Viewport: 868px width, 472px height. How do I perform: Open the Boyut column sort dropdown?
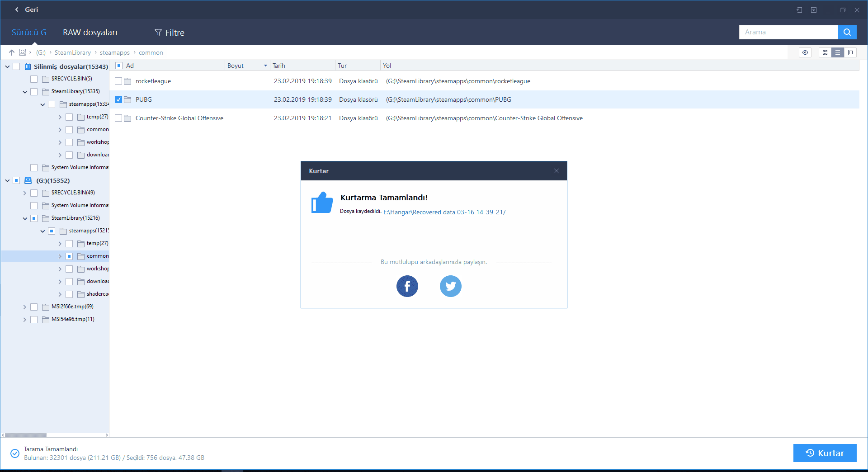tap(265, 66)
